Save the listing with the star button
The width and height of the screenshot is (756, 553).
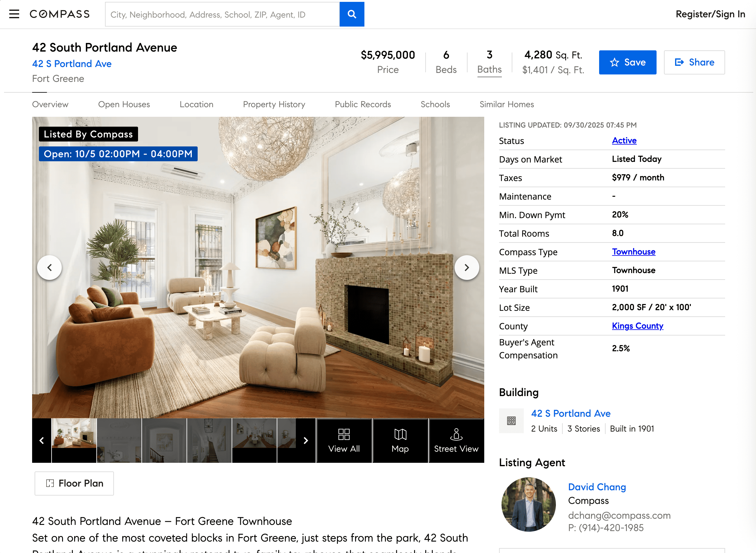pos(628,62)
